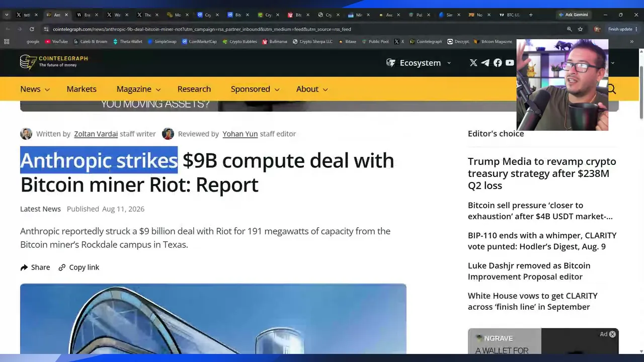Open Cointelegraph's Telegram channel icon

point(486,63)
